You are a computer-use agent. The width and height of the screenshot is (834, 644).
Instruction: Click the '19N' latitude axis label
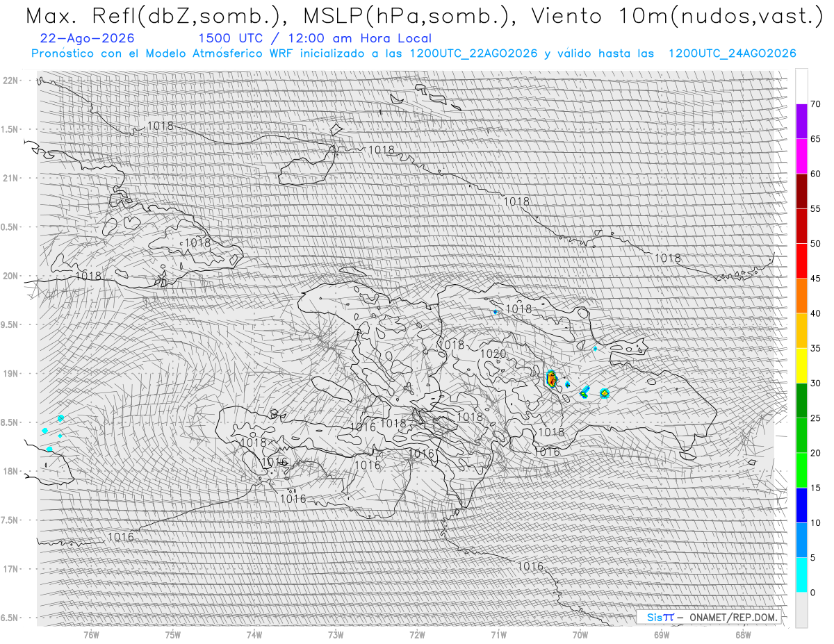tap(10, 373)
